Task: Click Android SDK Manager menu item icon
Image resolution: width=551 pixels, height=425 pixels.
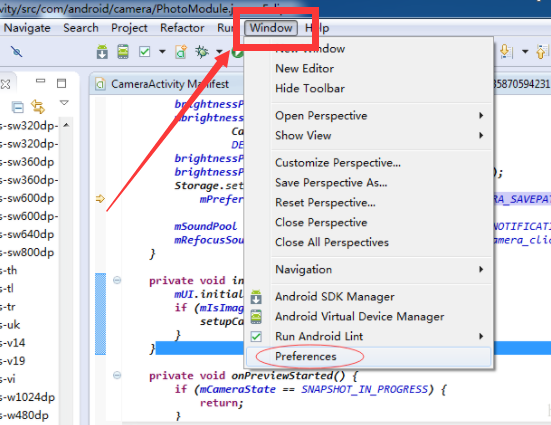Action: (x=256, y=297)
